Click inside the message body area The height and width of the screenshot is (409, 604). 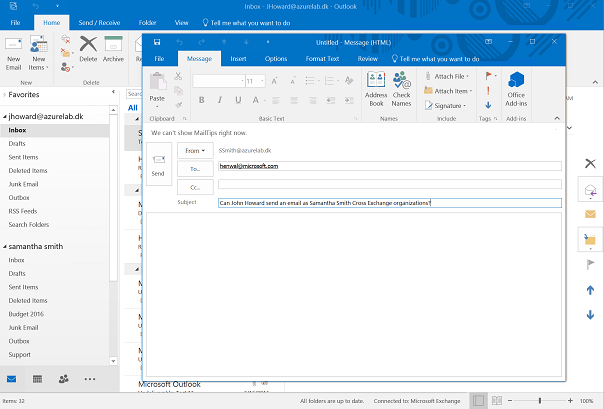click(x=354, y=294)
